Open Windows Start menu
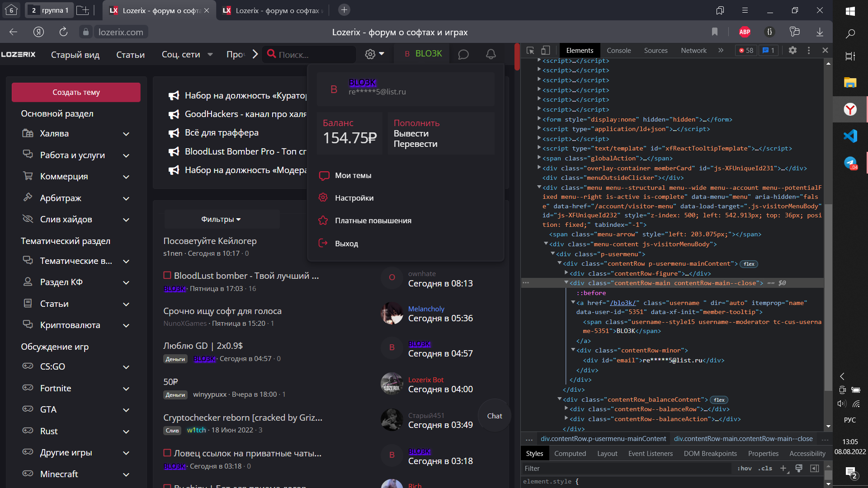This screenshot has height=488, width=868. point(850,11)
